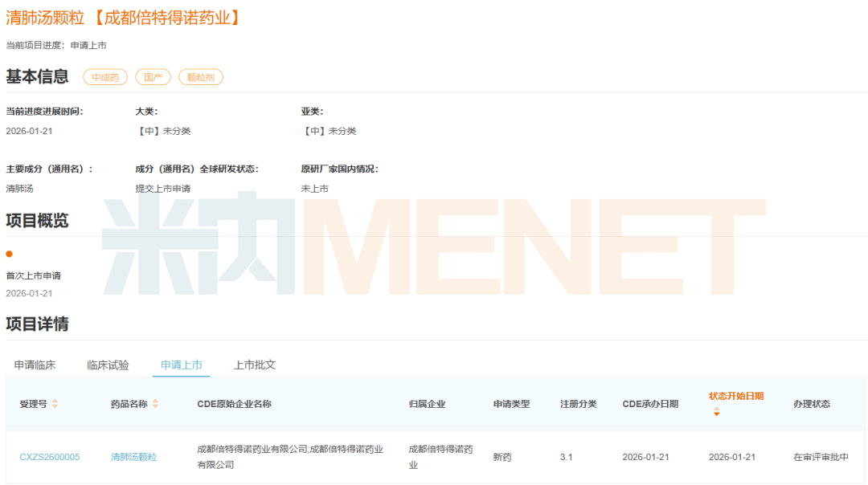This screenshot has width=868, height=485.
Task: Click 未上市 value under 原研厂家国内情况
Action: pyautogui.click(x=314, y=189)
